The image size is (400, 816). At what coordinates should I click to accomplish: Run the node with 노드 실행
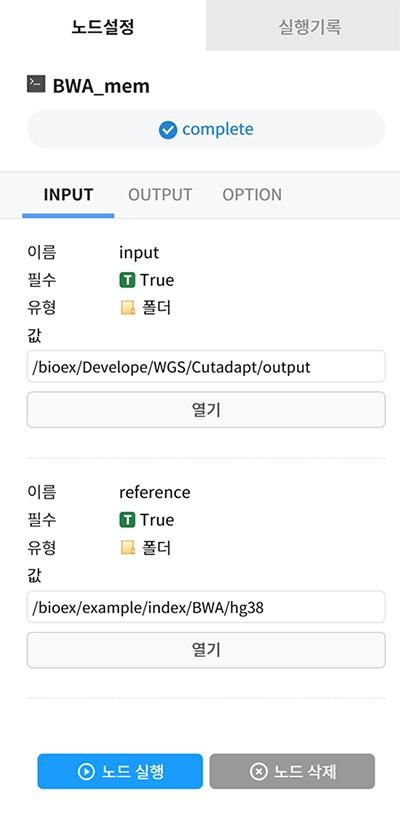pos(120,772)
